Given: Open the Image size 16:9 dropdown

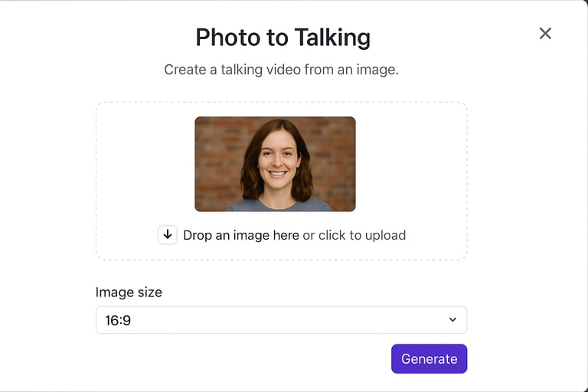Looking at the screenshot, I should pyautogui.click(x=281, y=320).
